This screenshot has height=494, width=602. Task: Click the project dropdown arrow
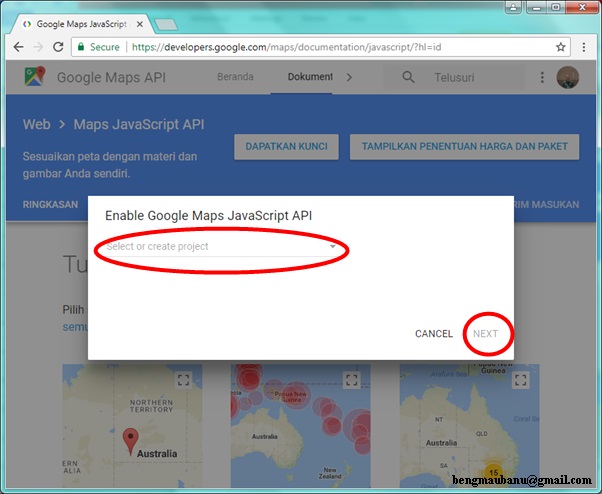(333, 246)
